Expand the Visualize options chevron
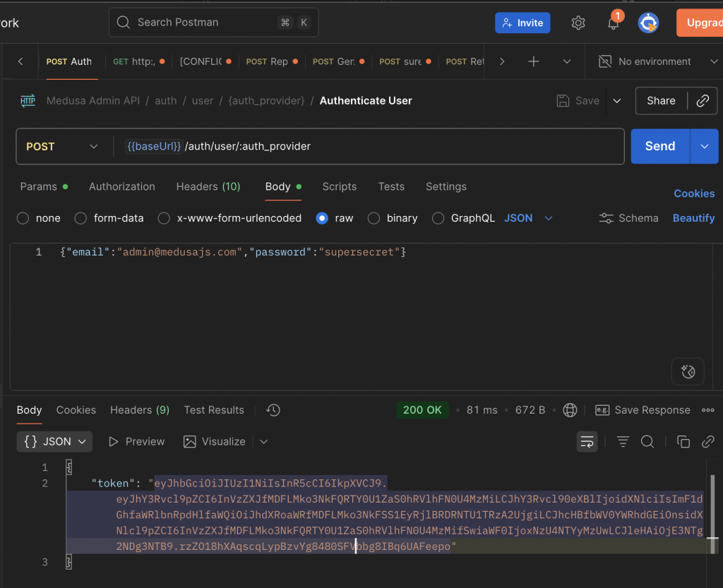Screen dimensions: 723x588 264,441
